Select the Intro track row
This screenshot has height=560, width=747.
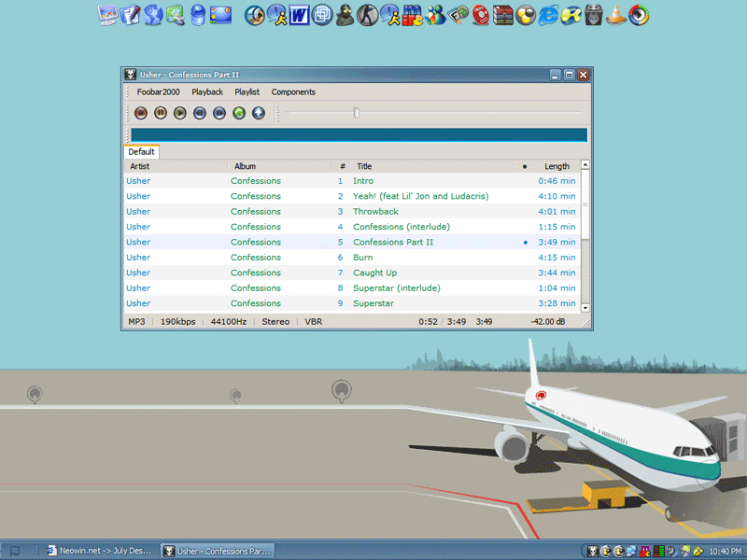[353, 181]
